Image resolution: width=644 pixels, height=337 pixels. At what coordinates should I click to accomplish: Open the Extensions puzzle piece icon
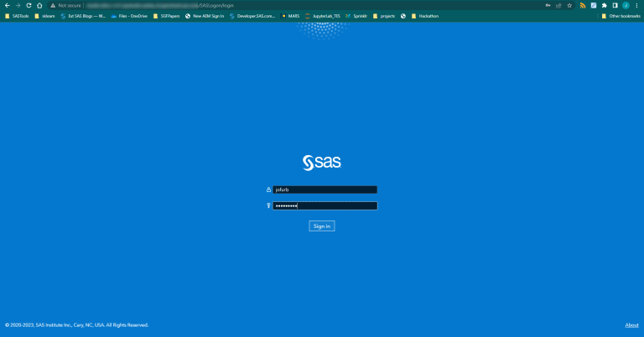click(604, 5)
